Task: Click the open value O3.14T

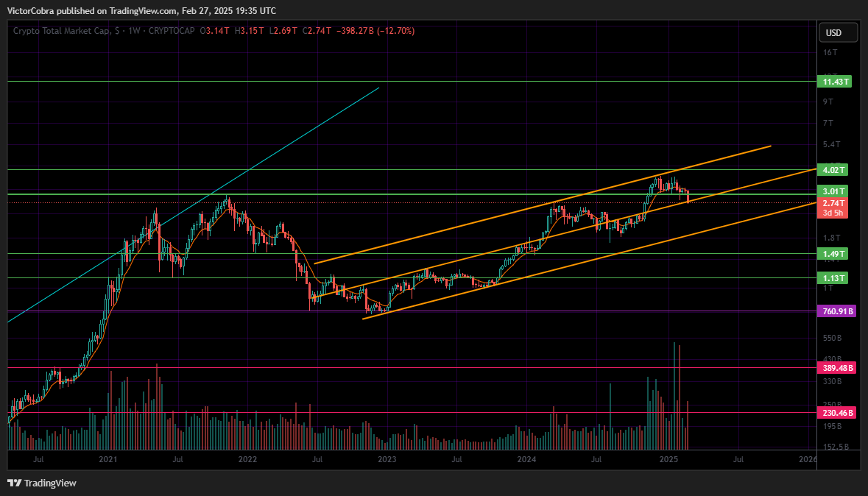Action: click(215, 31)
